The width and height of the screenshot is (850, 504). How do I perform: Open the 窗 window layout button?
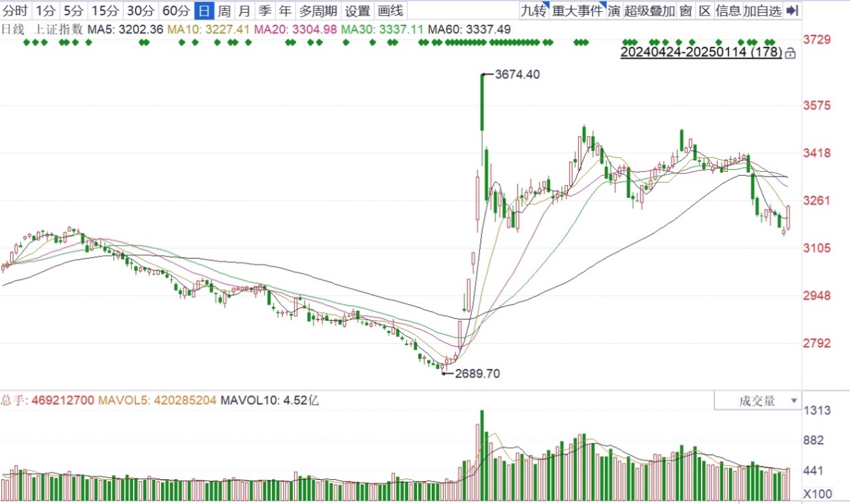coord(685,11)
